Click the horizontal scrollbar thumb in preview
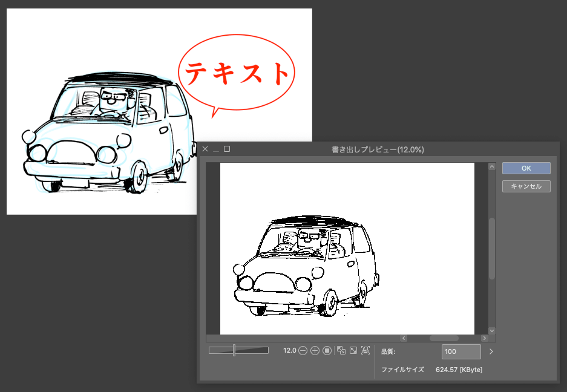Screen dimensions: 567x392 (444, 338)
